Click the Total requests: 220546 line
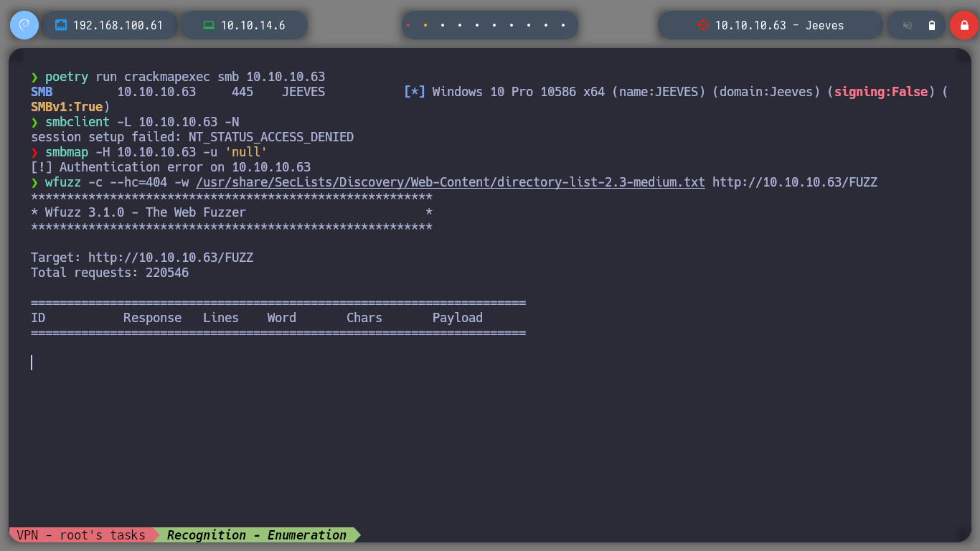The height and width of the screenshot is (551, 980). coord(110,273)
